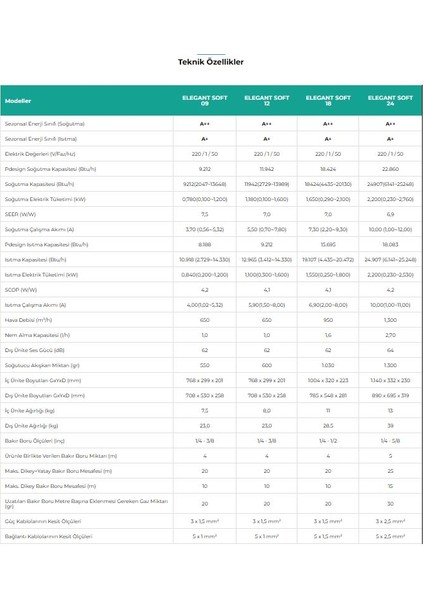Select the 'ELEGANT SOFT 12' column header
Image resolution: width=424 pixels, height=600 pixels.
(x=267, y=101)
